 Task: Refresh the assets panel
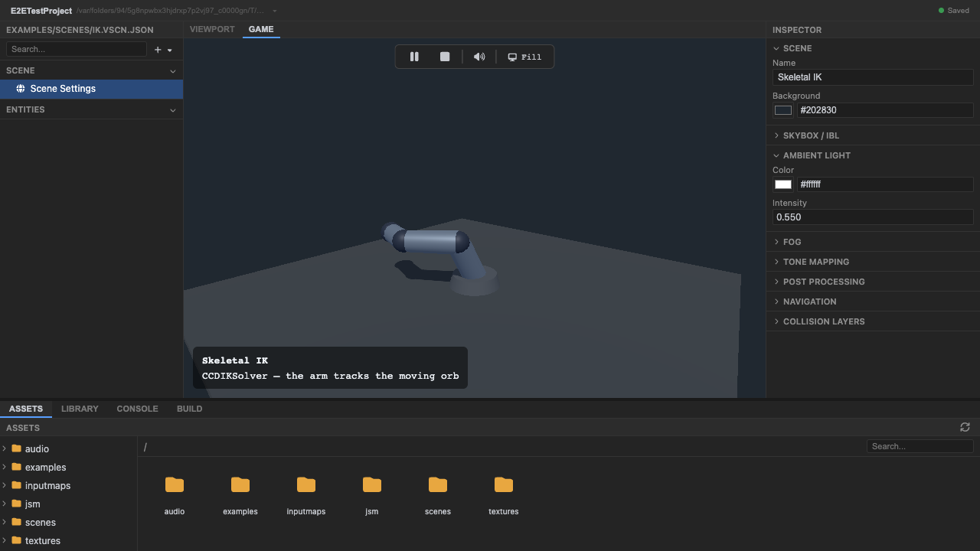(965, 427)
